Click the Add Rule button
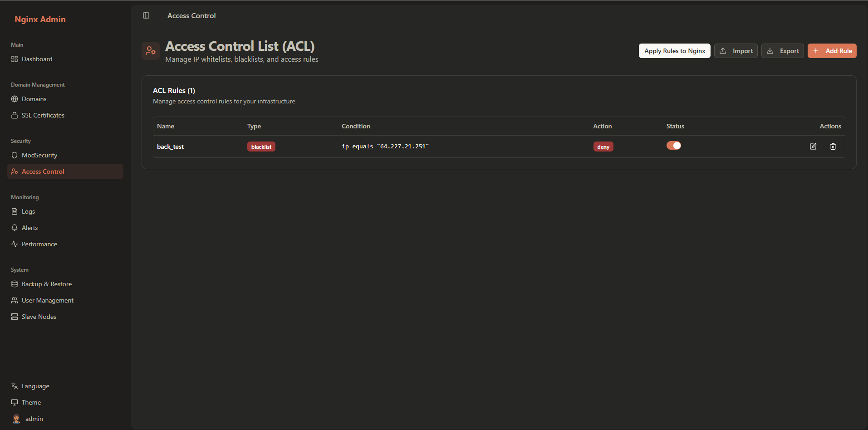This screenshot has width=868, height=430. pos(832,51)
